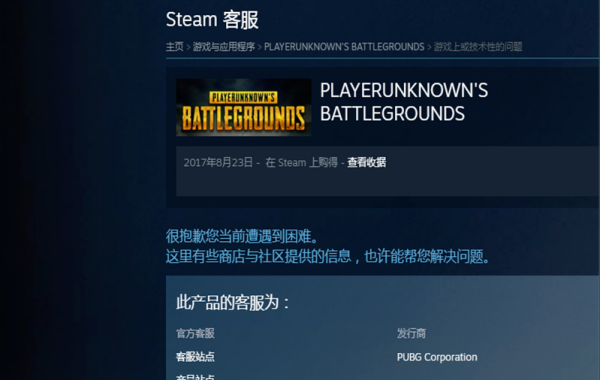Click the 2017年8月23日 purchase date text
The image size is (600, 380).
click(x=218, y=163)
